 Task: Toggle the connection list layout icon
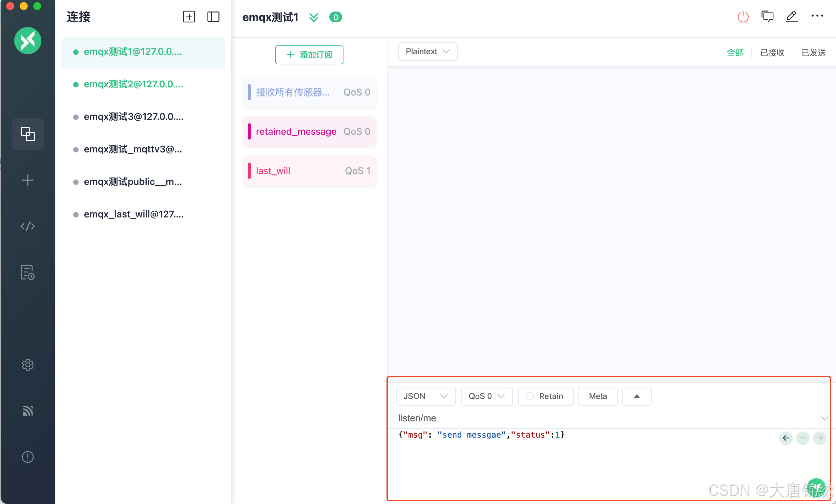(x=213, y=17)
